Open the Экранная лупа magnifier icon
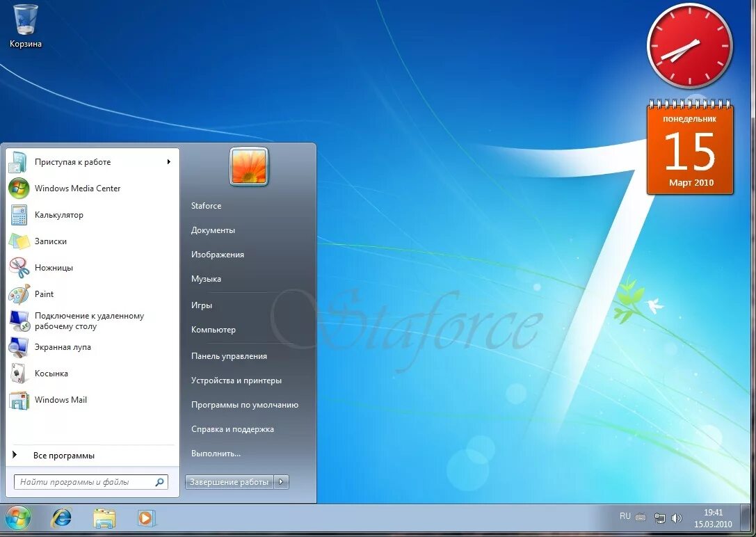 (18, 347)
